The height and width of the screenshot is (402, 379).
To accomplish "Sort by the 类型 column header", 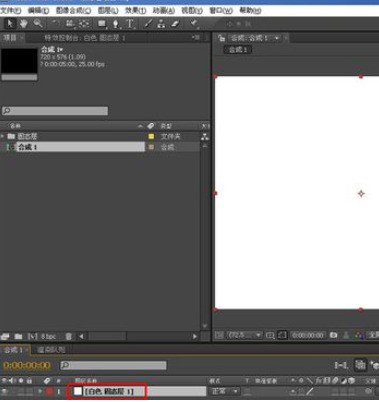I will (166, 126).
